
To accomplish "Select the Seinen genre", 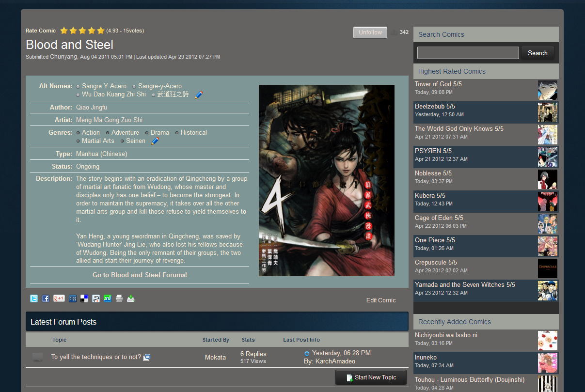I will click(x=136, y=141).
